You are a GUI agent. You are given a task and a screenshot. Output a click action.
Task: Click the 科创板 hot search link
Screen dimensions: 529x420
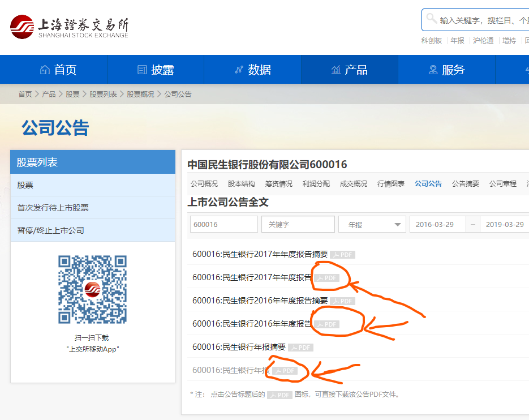tap(432, 41)
